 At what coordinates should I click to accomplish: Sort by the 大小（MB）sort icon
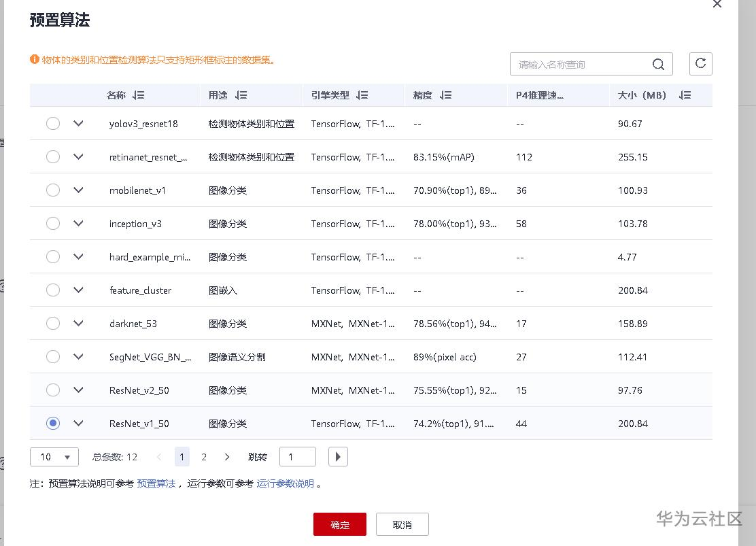[685, 95]
